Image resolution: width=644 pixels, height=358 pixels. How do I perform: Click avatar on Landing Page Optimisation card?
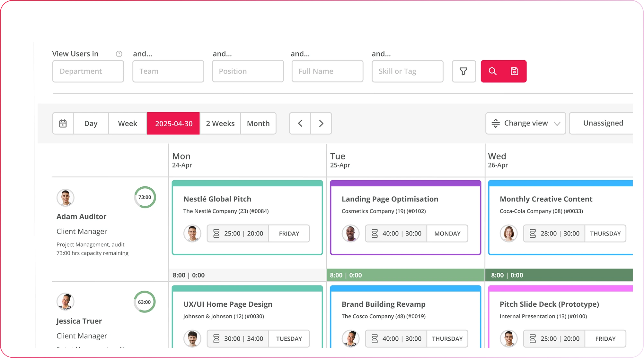pyautogui.click(x=350, y=234)
